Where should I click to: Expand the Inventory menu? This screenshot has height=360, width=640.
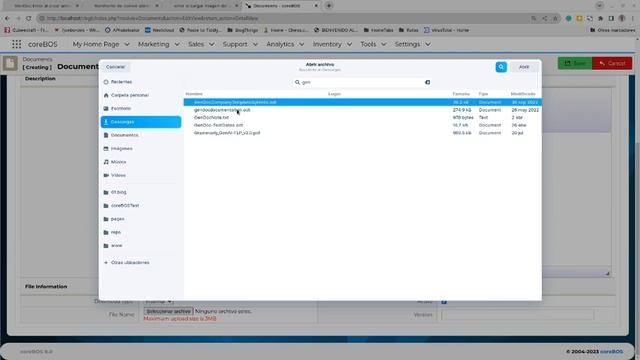(332, 44)
